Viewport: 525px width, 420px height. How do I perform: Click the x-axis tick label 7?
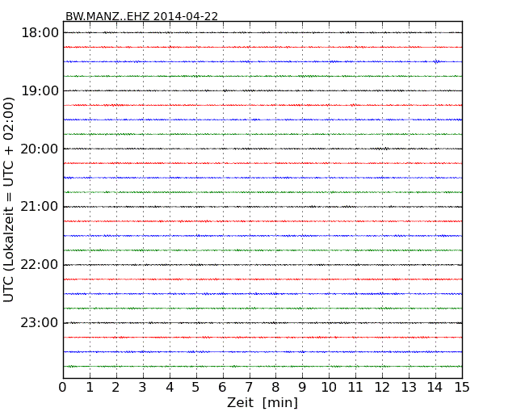[249, 387]
